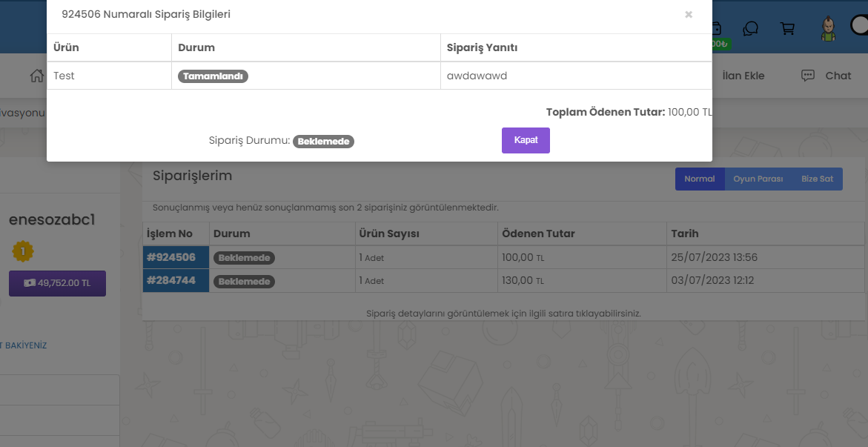Click the gold level 1 badge
868x447 pixels.
(x=23, y=252)
